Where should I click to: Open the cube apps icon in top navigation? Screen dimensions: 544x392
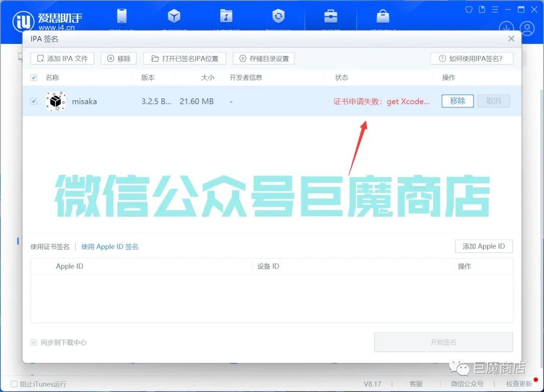point(174,16)
